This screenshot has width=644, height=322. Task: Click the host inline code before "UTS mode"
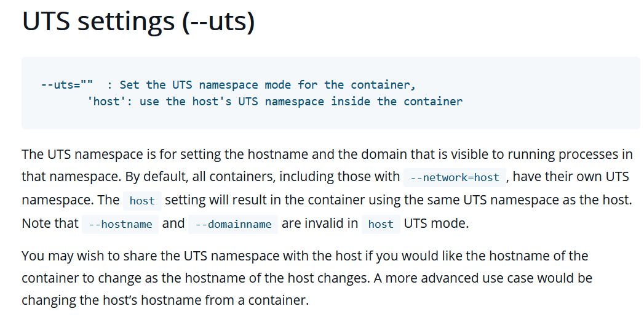click(x=380, y=224)
